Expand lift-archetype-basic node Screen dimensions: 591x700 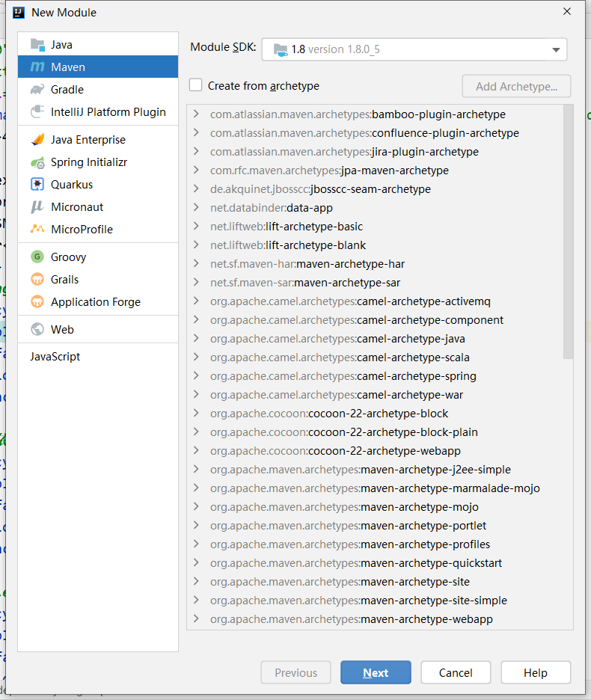click(x=196, y=227)
